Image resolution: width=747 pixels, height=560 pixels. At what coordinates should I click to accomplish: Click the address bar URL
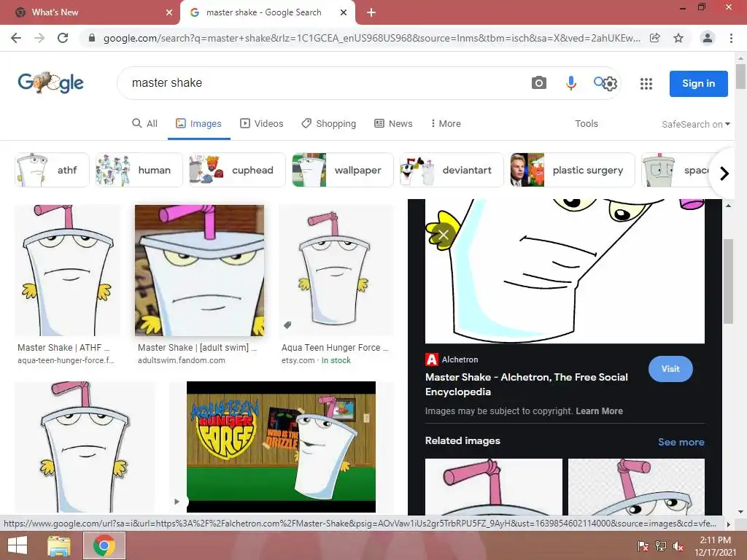coord(371,38)
